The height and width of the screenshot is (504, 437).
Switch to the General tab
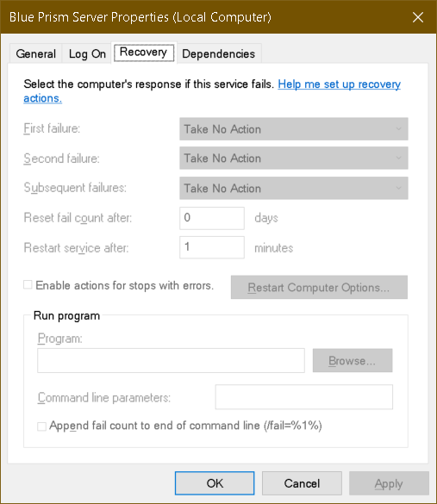pyautogui.click(x=35, y=53)
